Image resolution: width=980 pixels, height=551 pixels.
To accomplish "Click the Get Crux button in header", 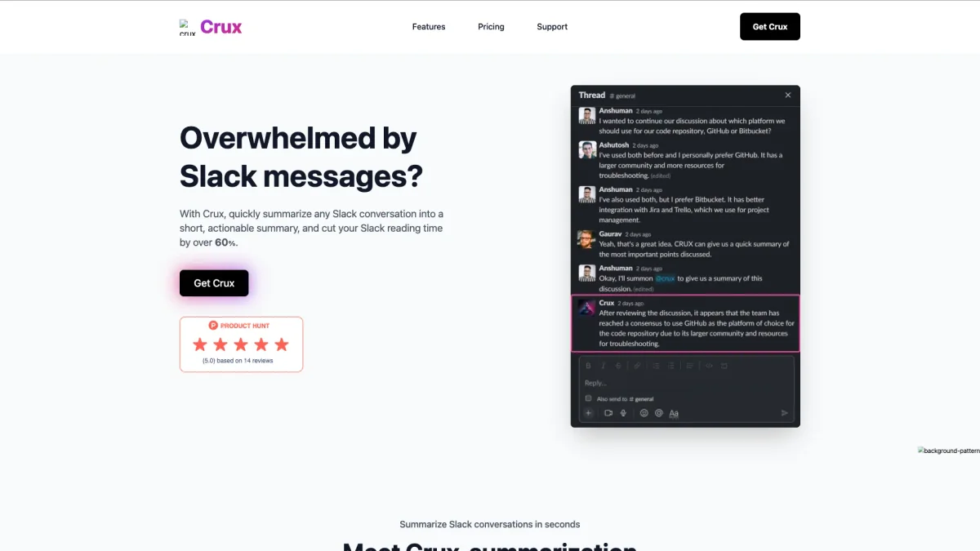I will pyautogui.click(x=770, y=27).
